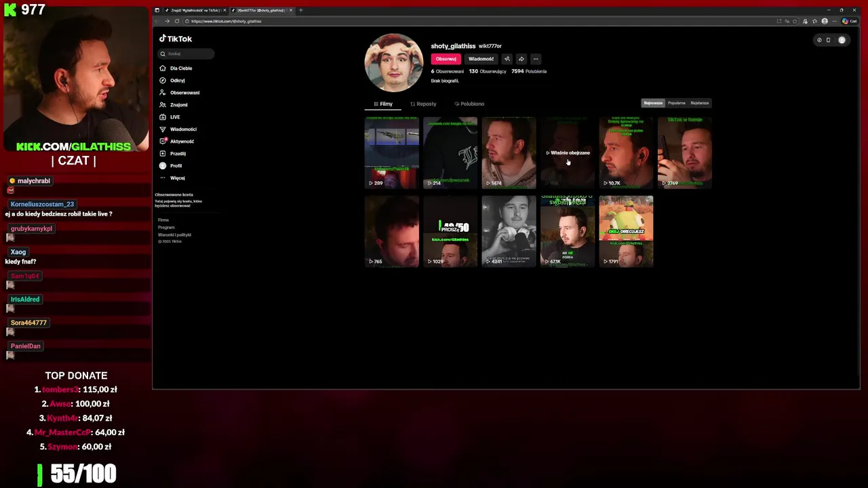The height and width of the screenshot is (488, 868).
Task: Open the video with 765 views
Action: pos(392,231)
